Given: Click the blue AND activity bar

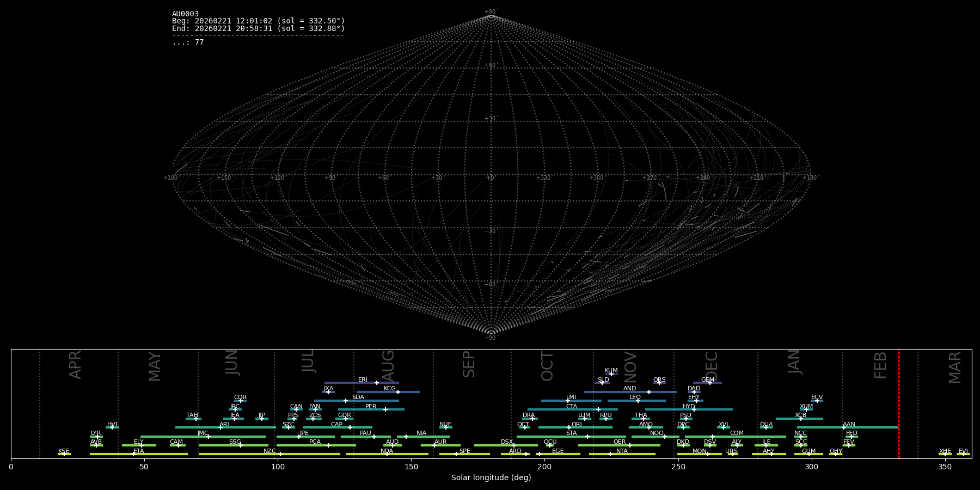Looking at the screenshot, I should pos(610,392).
